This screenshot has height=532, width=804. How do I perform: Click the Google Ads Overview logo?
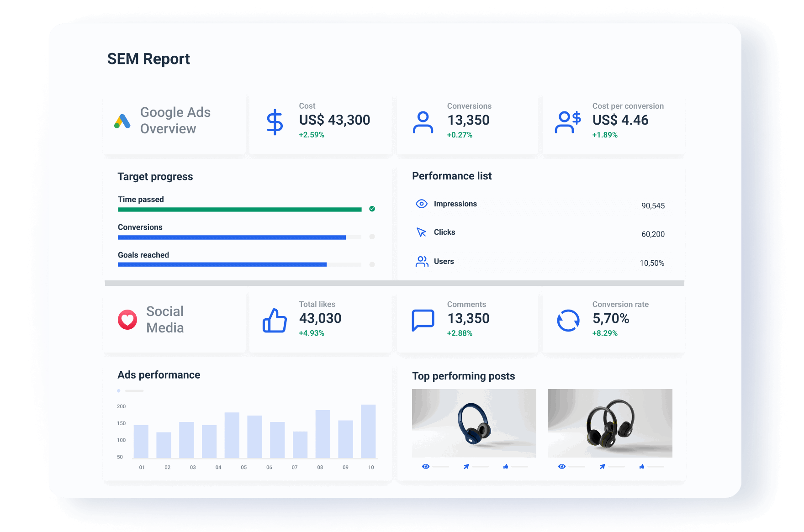click(x=121, y=121)
